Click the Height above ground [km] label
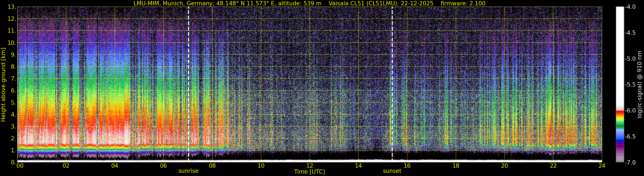The image size is (644, 176). (3, 85)
